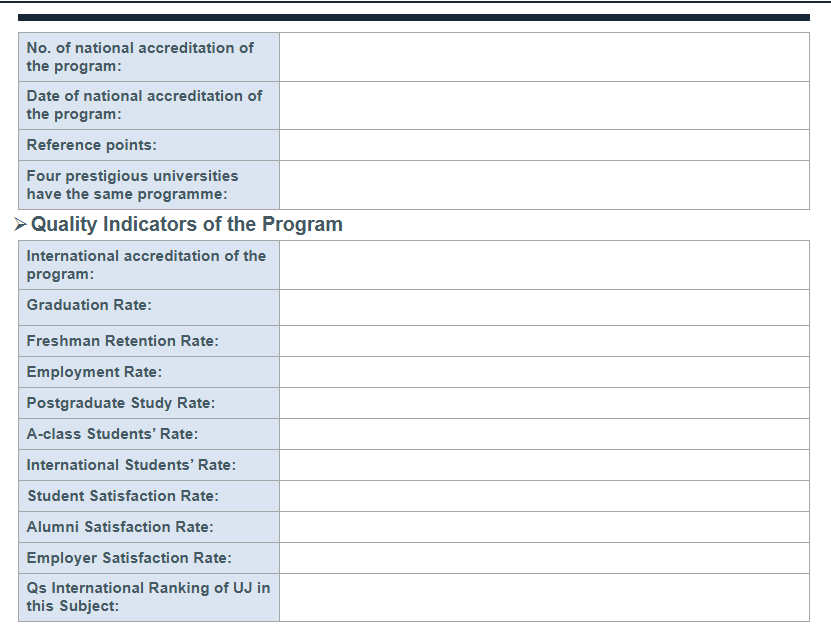Viewport: 831px width, 639px height.
Task: Click the Postgraduate Study Rate empty cell
Action: click(x=543, y=403)
